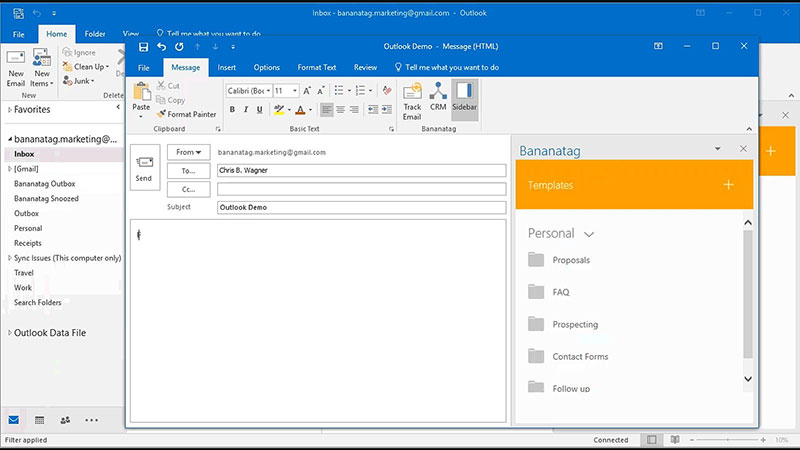
Task: Open the From account dropdown
Action: coord(188,152)
